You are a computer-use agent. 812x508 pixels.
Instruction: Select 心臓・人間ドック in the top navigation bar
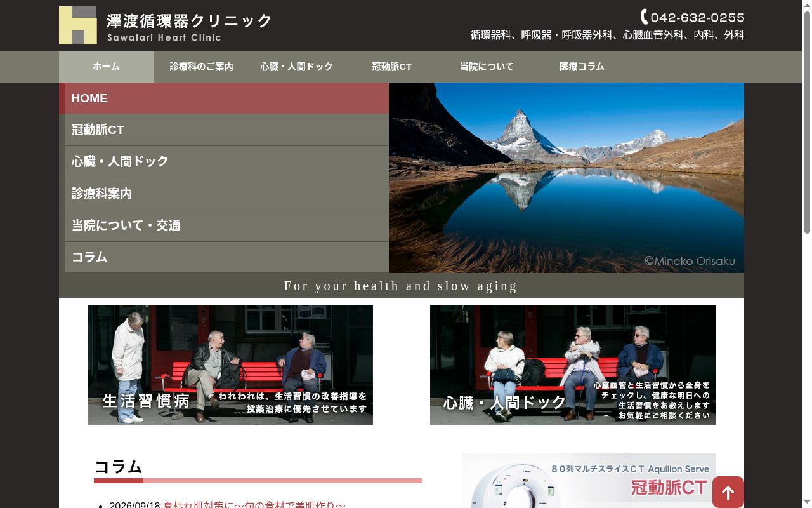297,67
